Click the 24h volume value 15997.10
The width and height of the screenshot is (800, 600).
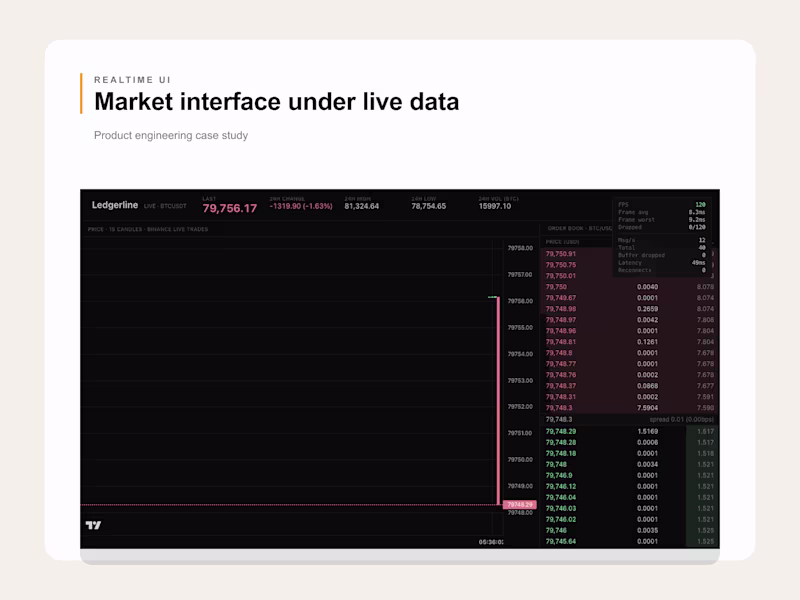(x=495, y=206)
